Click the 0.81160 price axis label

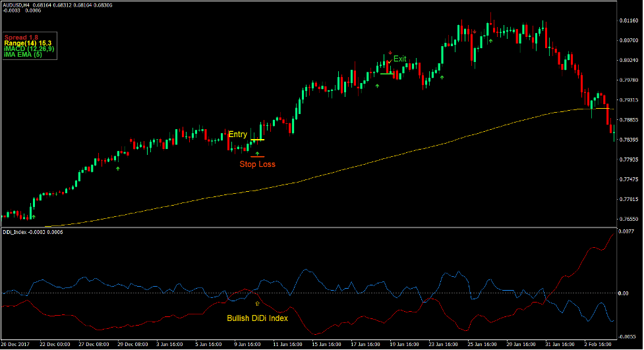coord(629,21)
